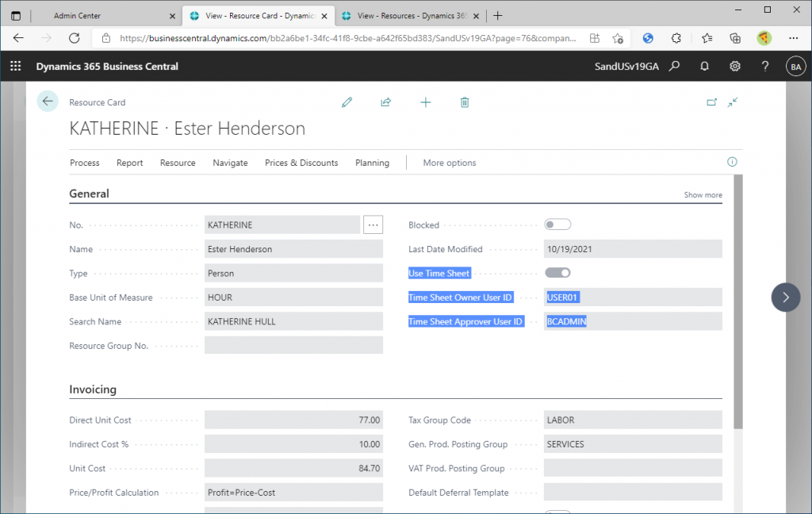Viewport: 812px width, 514px height.
Task: Open the browser favorites list icon
Action: click(707, 38)
